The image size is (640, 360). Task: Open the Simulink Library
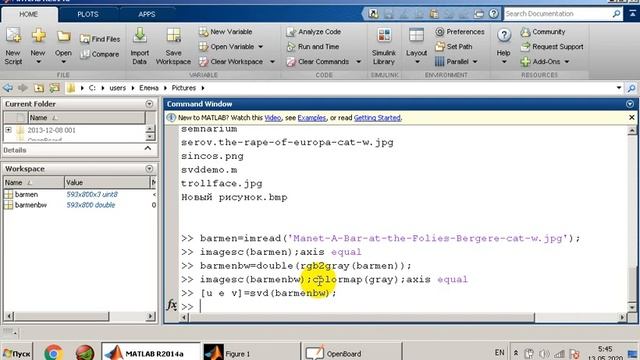coord(384,47)
